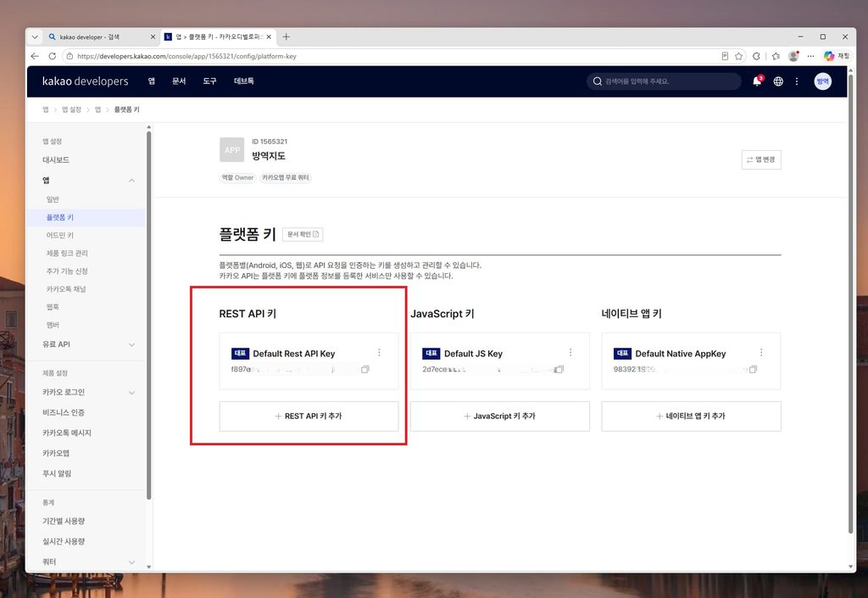Image resolution: width=868 pixels, height=598 pixels.
Task: Open 제품 링크 관리 in the sidebar
Action: tap(67, 253)
